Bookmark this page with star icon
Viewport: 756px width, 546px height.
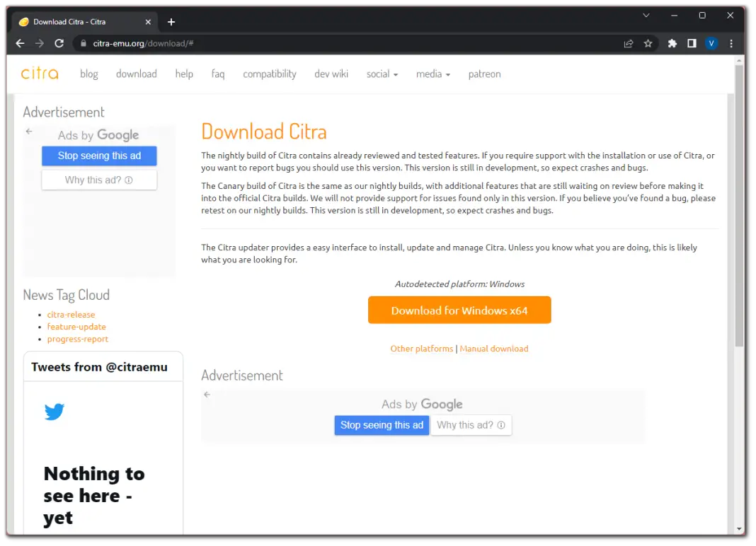point(648,44)
